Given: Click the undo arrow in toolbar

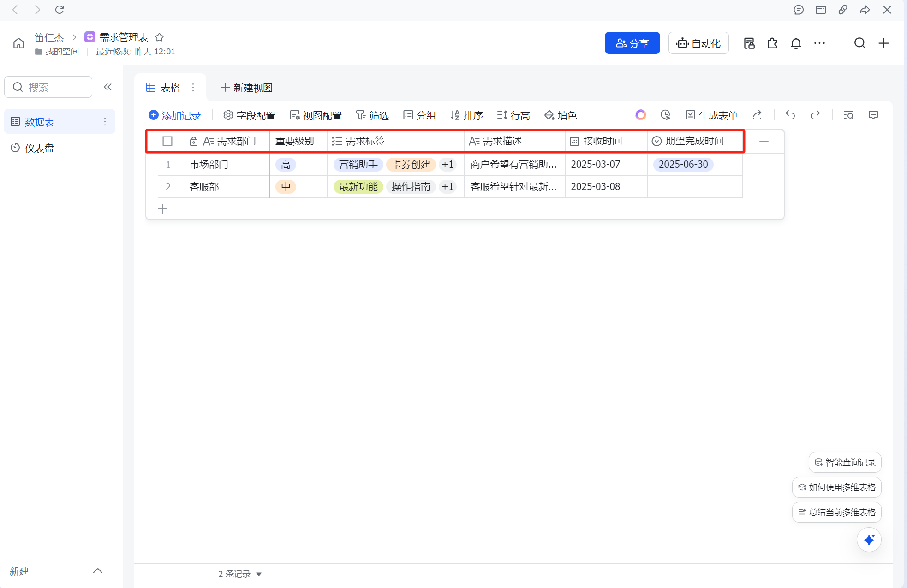Looking at the screenshot, I should (x=790, y=115).
